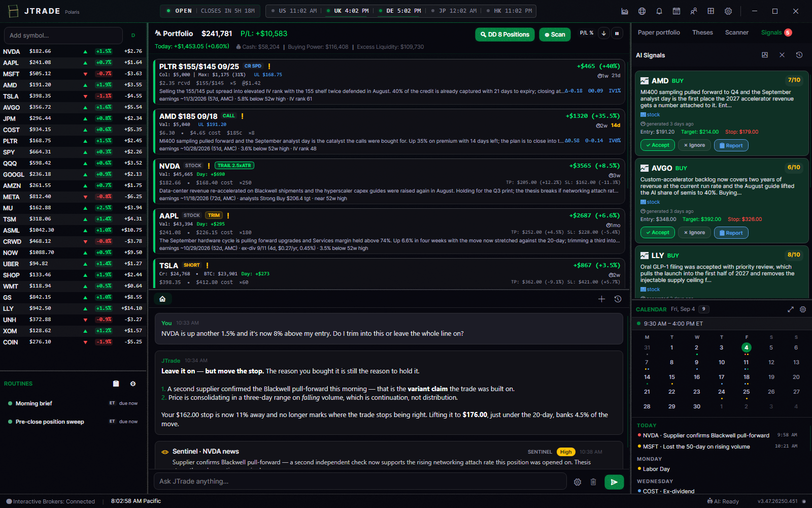
Task: Open Calendar settings gear
Action: 803,309
